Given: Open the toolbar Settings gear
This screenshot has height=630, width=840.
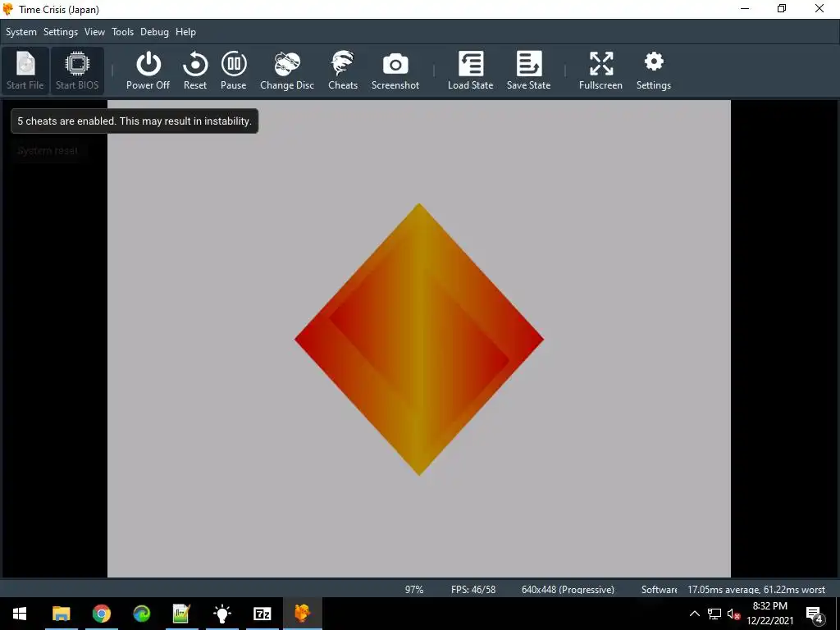Looking at the screenshot, I should [654, 71].
